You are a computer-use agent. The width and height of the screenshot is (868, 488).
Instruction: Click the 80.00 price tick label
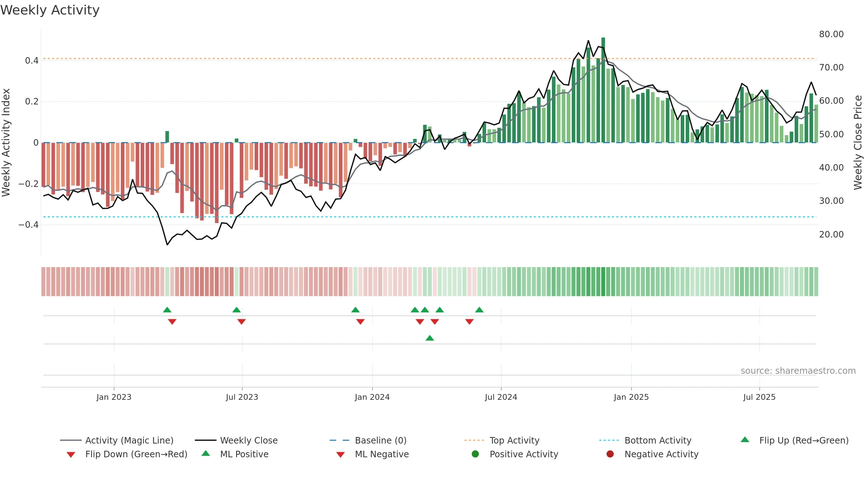[831, 34]
